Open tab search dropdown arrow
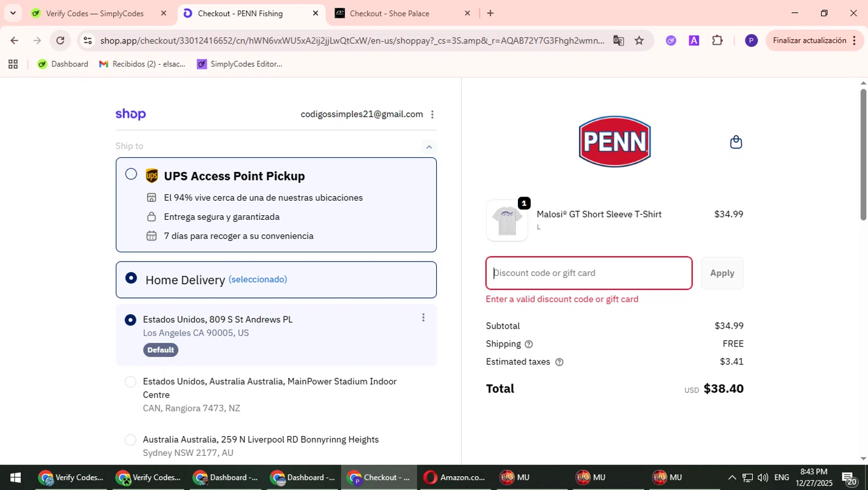868x490 pixels. tap(13, 13)
